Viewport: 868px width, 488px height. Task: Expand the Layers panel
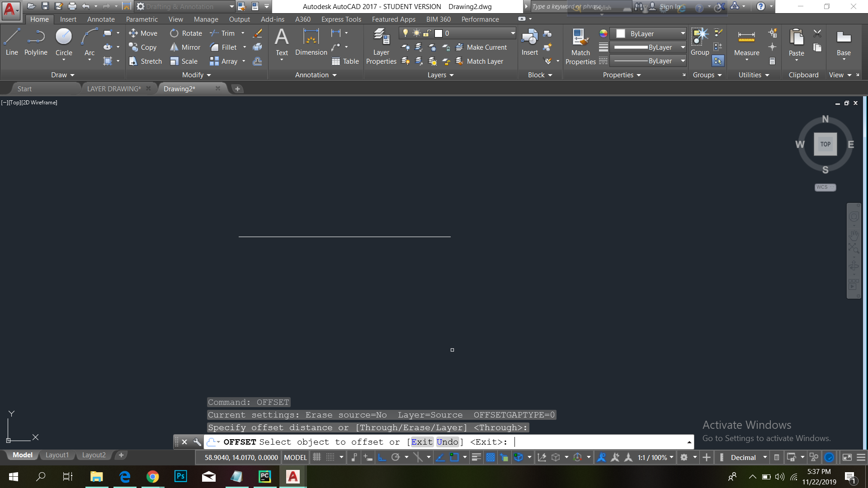[x=440, y=75]
